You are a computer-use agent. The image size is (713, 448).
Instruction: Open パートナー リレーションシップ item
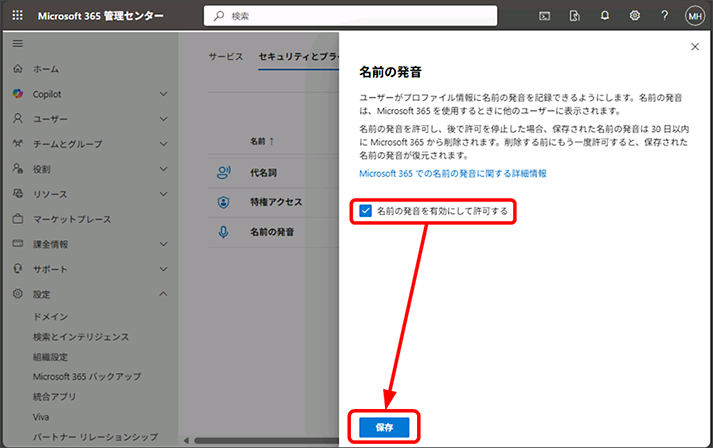tap(95, 437)
